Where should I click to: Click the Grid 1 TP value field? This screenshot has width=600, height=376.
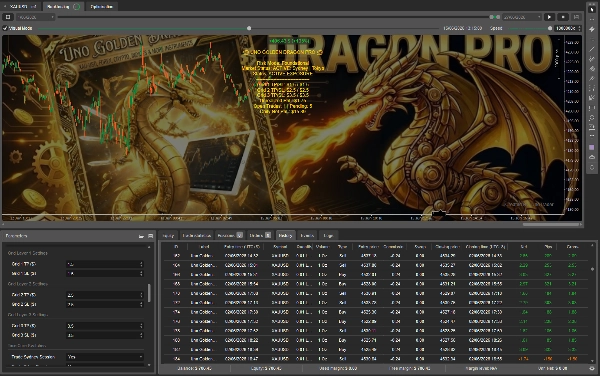click(x=102, y=264)
